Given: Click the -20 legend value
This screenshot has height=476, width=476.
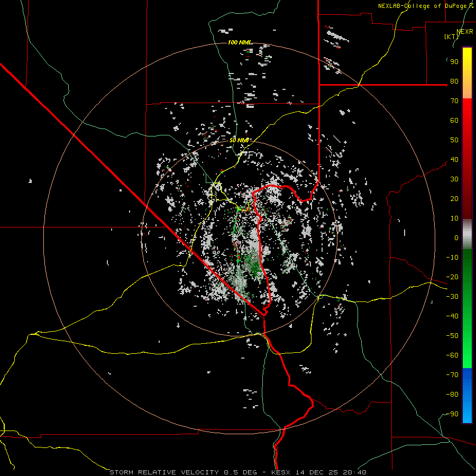Looking at the screenshot, I should (452, 277).
